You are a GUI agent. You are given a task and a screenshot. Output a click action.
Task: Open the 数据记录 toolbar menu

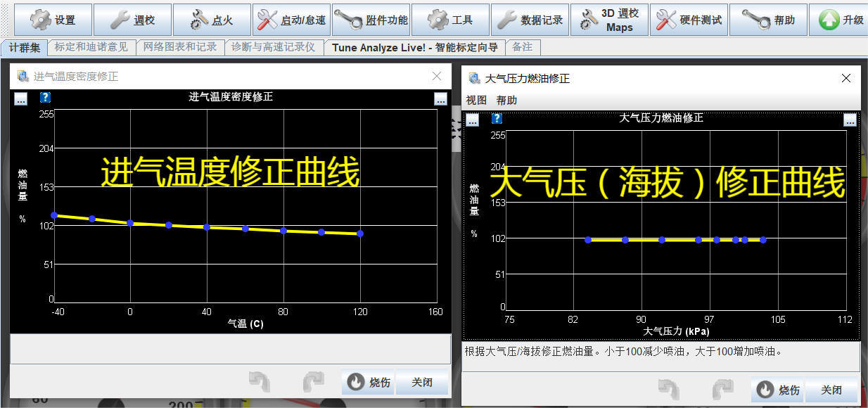click(530, 20)
